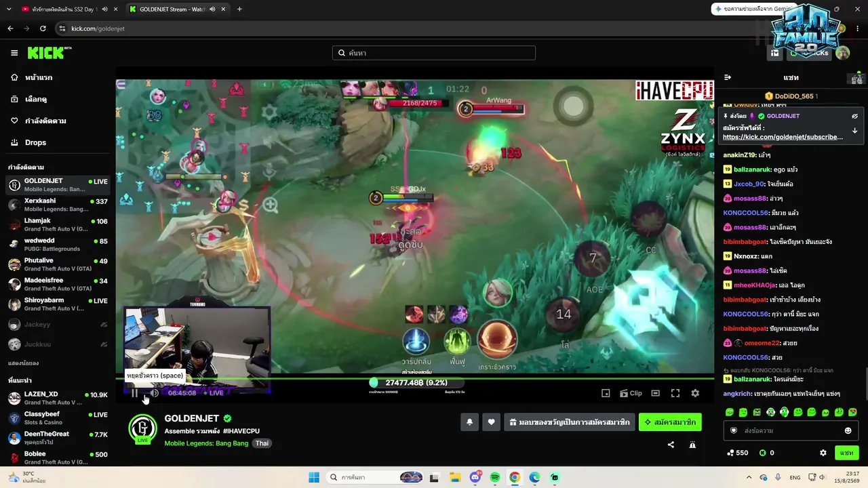
Task: Click the Mobile Legends: Bang Bang category link
Action: pyautogui.click(x=206, y=443)
